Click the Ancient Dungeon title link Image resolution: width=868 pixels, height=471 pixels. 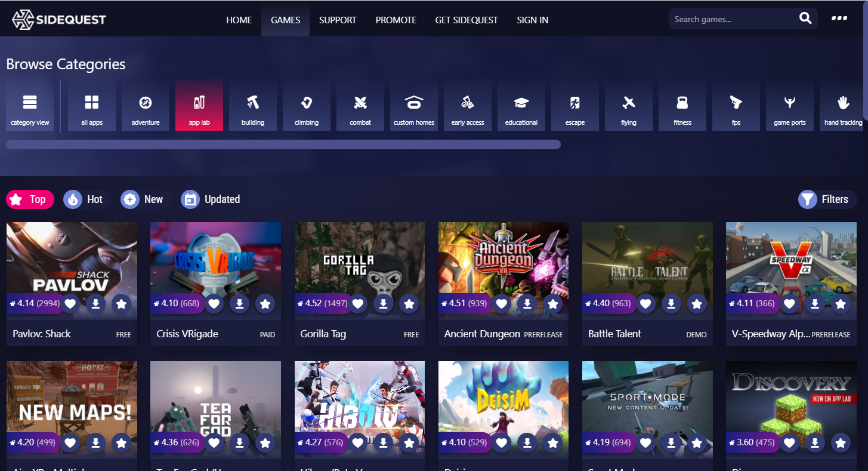pos(482,334)
